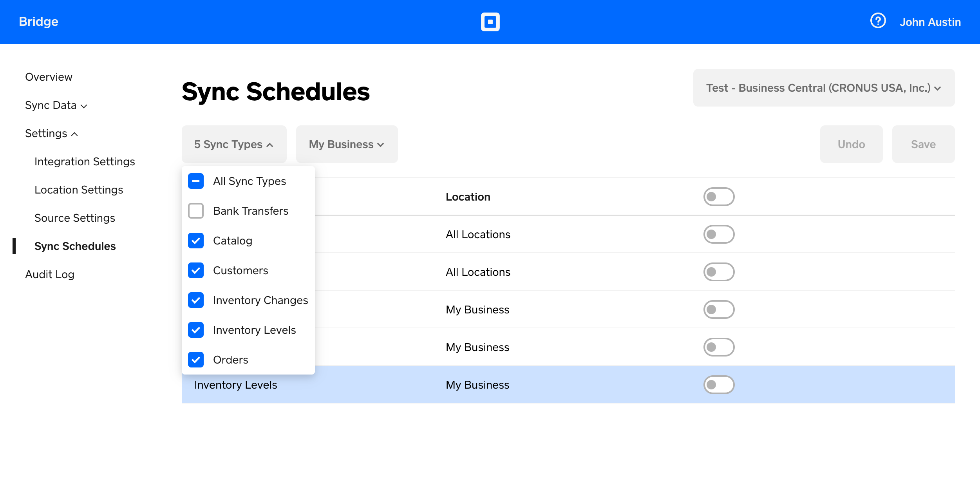Click the Square logo icon in header
Screen dimensions: 980x485
(x=490, y=22)
